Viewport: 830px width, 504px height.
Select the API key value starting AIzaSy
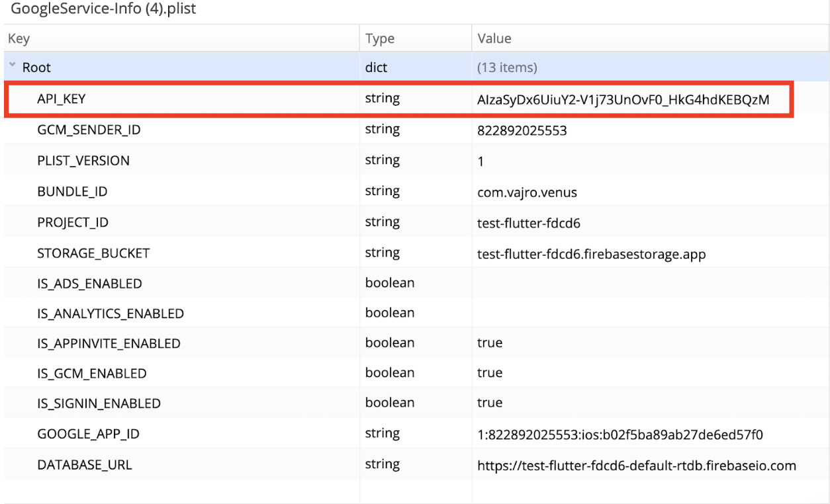(623, 100)
